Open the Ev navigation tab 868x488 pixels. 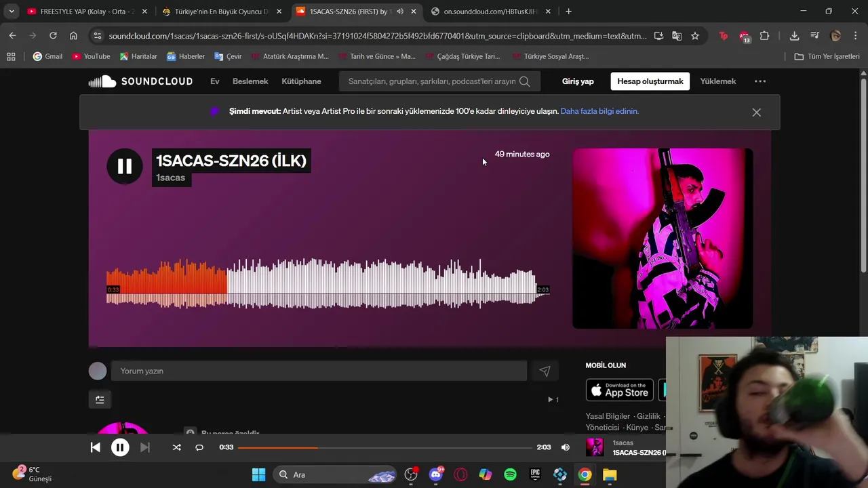[x=215, y=81]
